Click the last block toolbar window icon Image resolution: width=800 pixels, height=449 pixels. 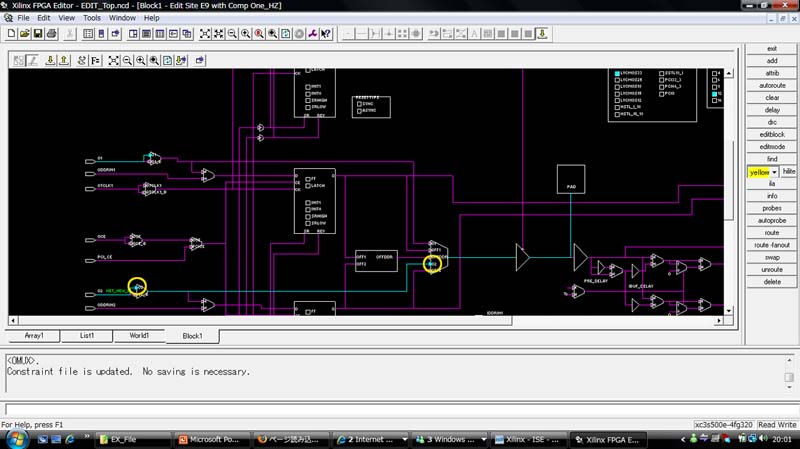point(199,60)
